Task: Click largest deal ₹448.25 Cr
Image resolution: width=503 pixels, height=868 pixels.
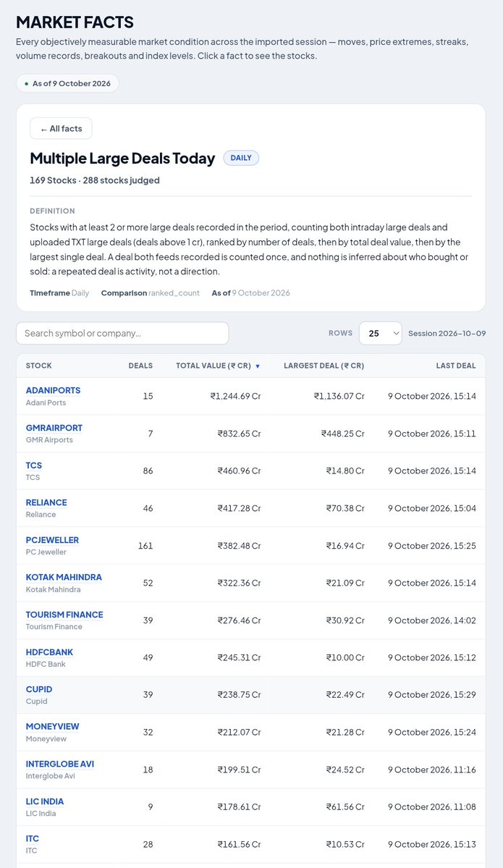Action: tap(342, 434)
